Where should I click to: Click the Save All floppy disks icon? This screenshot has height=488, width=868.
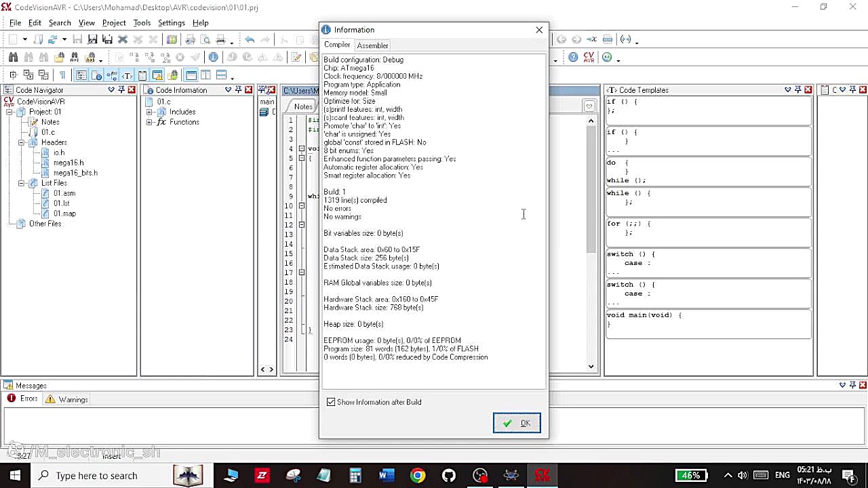coord(107,40)
